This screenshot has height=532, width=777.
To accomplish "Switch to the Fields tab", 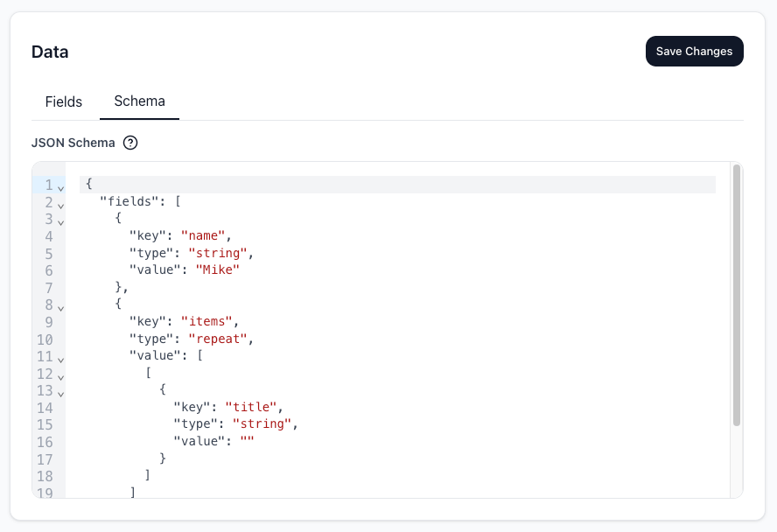I will coord(63,101).
